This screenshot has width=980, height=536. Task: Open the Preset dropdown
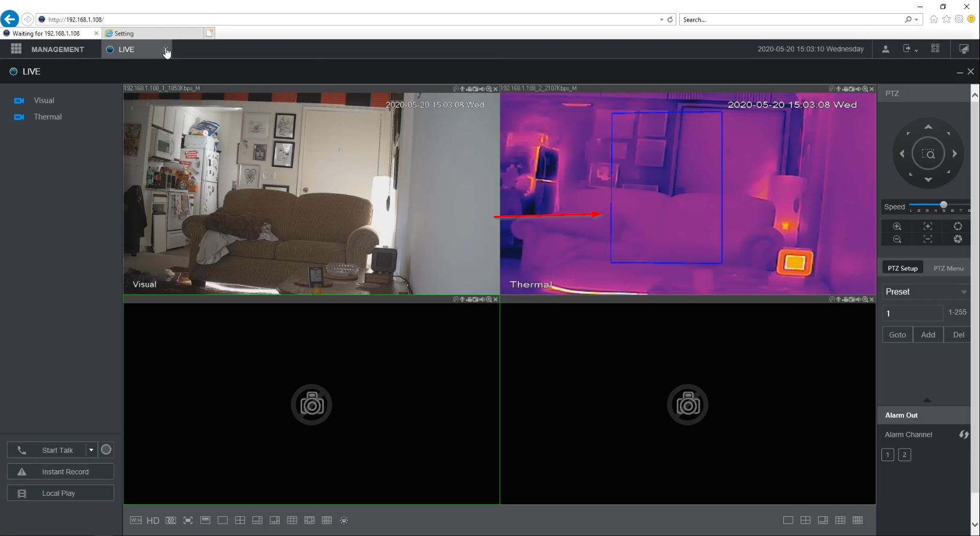926,292
